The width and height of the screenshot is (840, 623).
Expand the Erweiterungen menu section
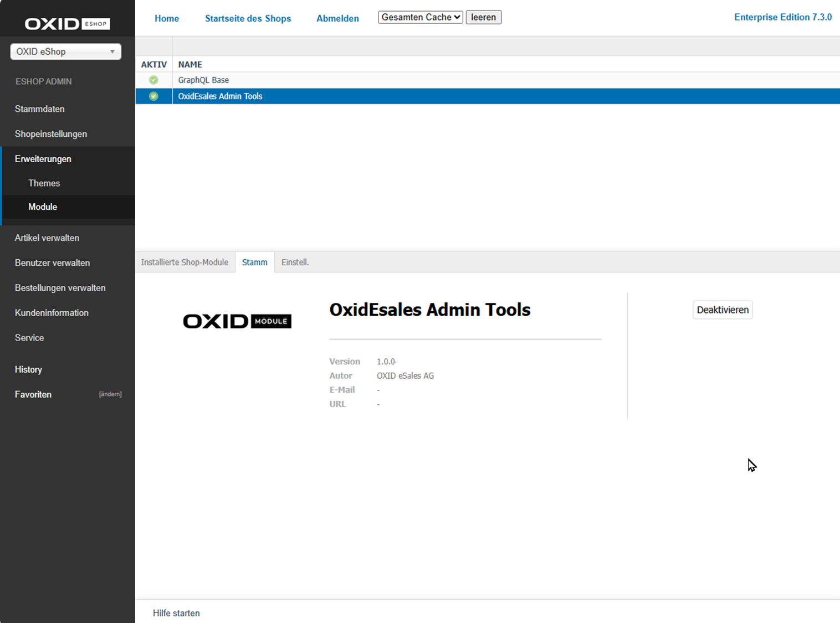(x=43, y=159)
